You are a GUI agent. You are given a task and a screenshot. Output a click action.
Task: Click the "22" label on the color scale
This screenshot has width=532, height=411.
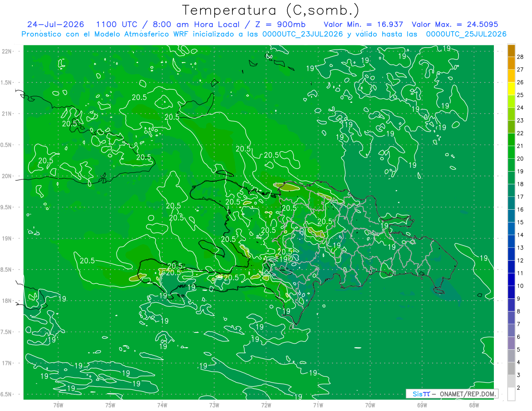(x=520, y=133)
